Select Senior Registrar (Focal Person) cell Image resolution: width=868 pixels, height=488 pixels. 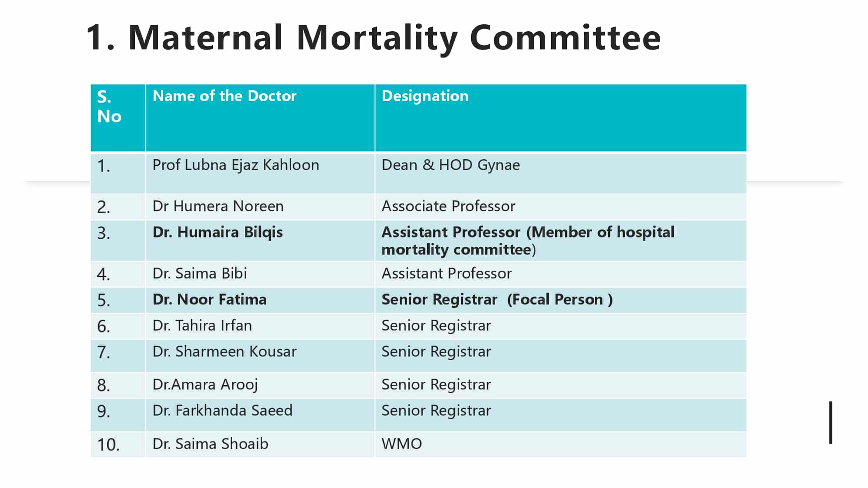pos(561,300)
